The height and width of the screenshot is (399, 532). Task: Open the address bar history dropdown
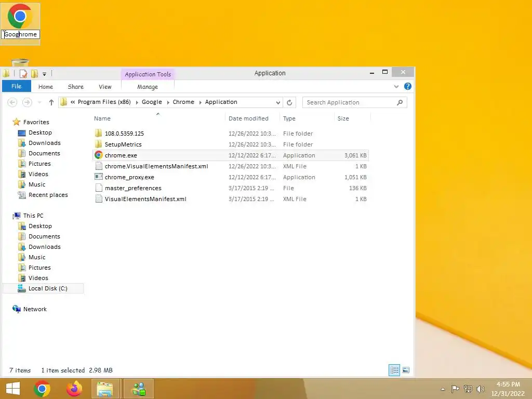pyautogui.click(x=278, y=102)
